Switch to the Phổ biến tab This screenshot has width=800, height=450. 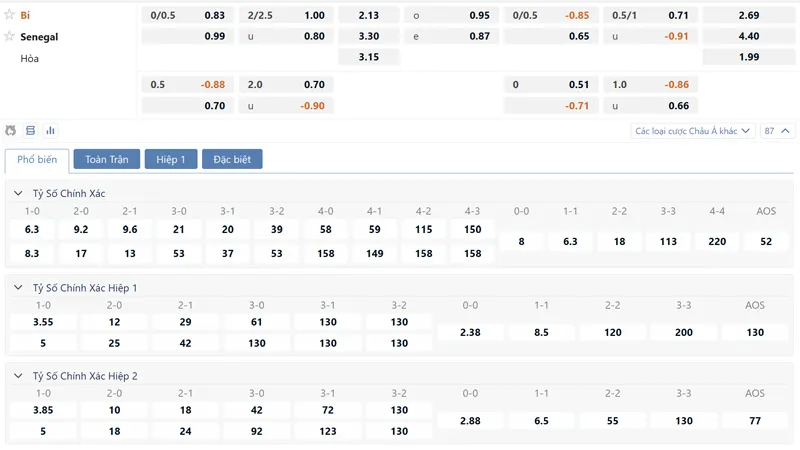(37, 160)
